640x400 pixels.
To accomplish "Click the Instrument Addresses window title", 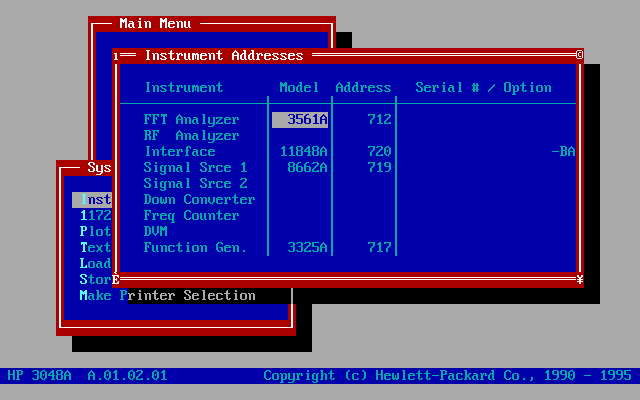I will (224, 56).
